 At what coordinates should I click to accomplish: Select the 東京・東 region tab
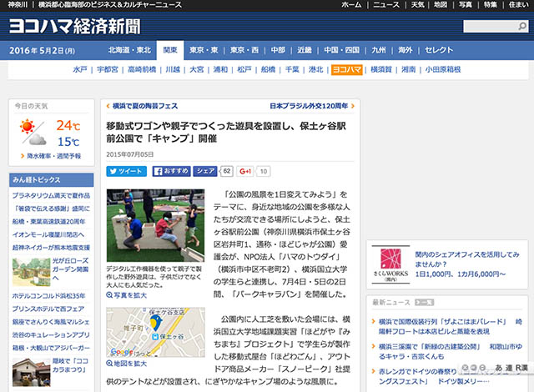(204, 50)
